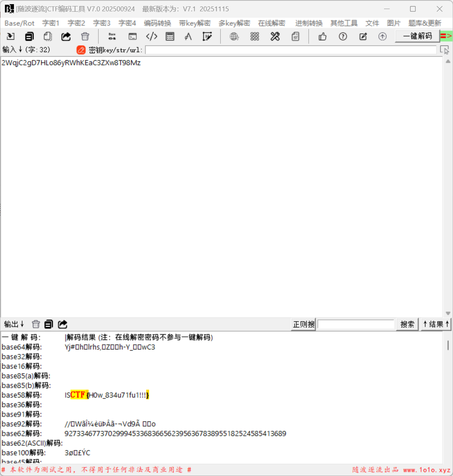This screenshot has height=476, width=453.
Task: Click the 搜索 button
Action: (x=407, y=324)
